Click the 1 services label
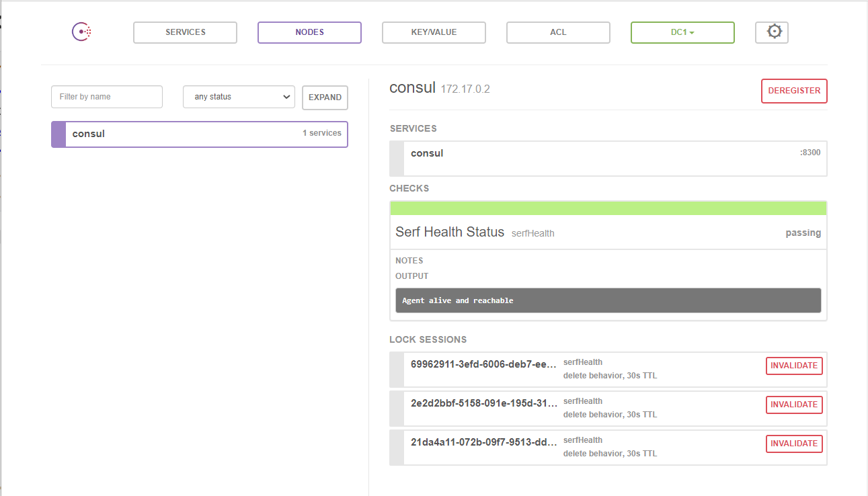The width and height of the screenshot is (868, 496). click(322, 133)
